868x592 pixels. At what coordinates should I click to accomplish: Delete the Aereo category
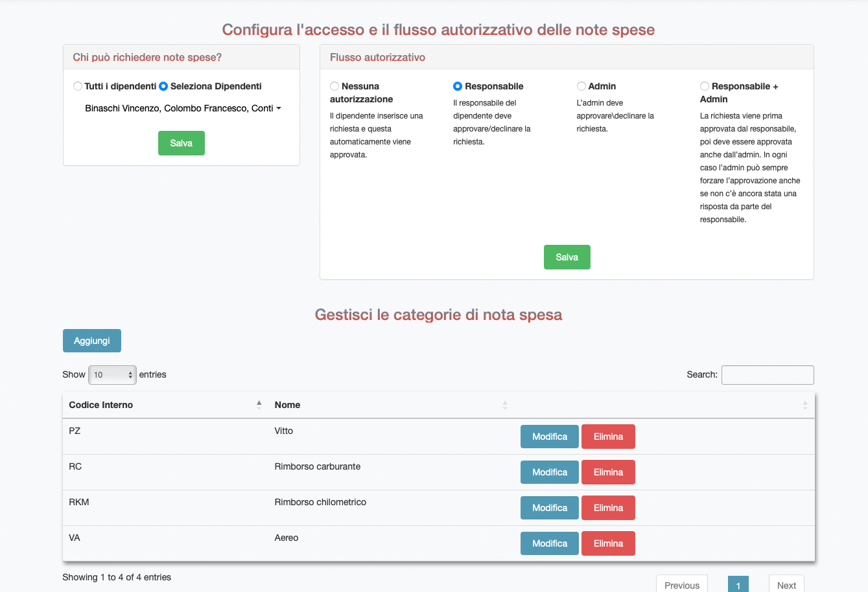[608, 543]
